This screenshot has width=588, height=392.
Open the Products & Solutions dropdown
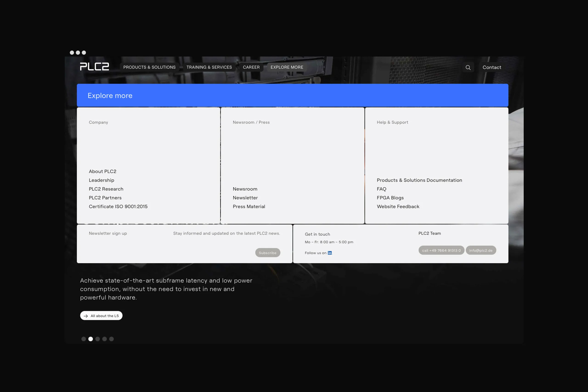point(149,67)
